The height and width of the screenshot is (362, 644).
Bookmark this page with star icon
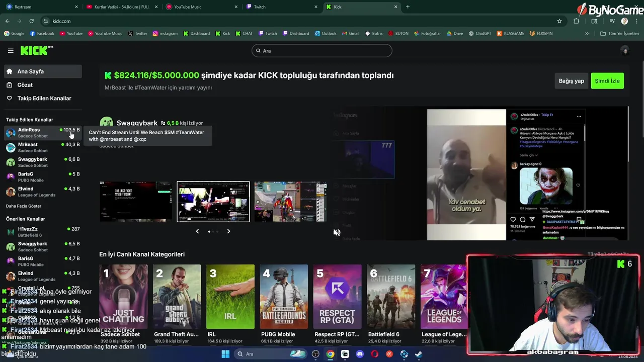pos(559,21)
